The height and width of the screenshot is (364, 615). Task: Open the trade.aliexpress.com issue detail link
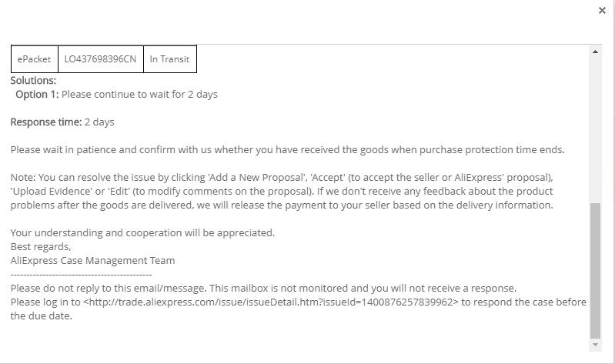pos(271,302)
